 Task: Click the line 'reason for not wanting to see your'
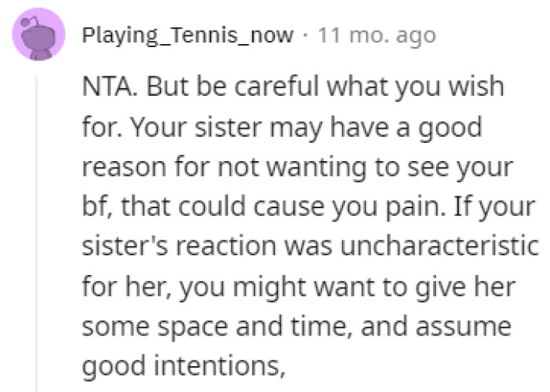pyautogui.click(x=298, y=167)
